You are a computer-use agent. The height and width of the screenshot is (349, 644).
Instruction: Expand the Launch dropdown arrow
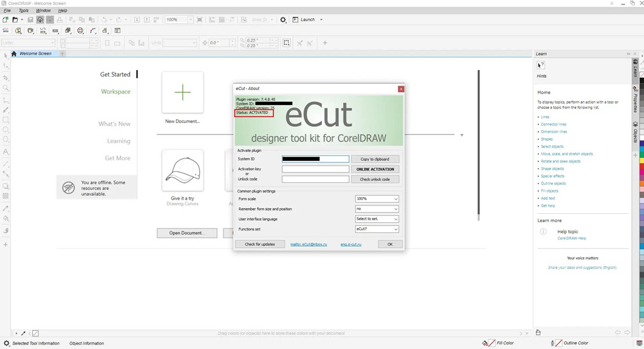pos(321,20)
